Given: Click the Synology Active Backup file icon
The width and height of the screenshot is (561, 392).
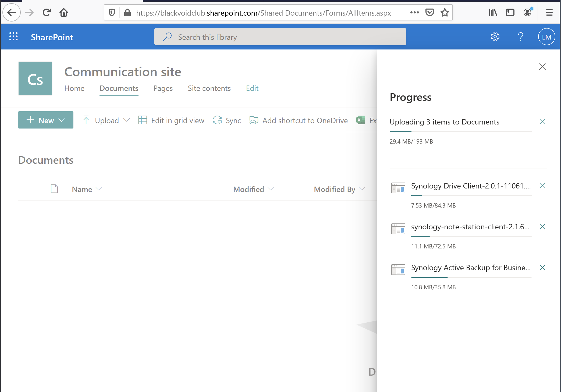Looking at the screenshot, I should (398, 270).
